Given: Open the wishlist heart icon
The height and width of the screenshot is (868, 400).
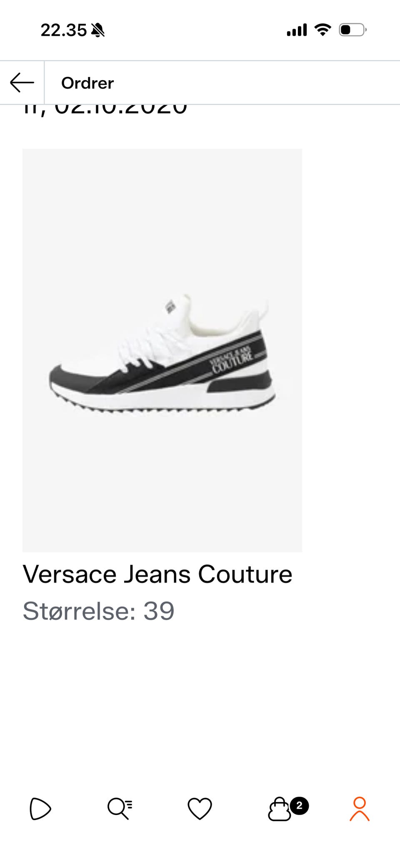Looking at the screenshot, I should tap(200, 809).
